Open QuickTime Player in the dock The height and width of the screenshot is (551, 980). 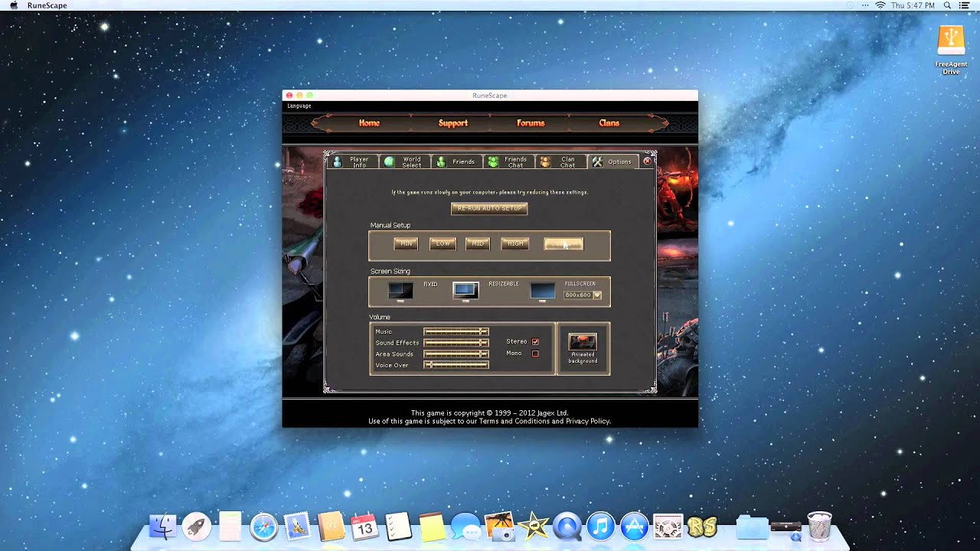click(567, 527)
